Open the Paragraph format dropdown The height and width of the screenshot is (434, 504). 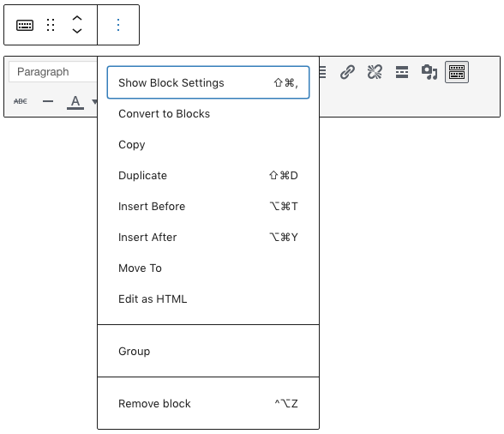pos(53,72)
